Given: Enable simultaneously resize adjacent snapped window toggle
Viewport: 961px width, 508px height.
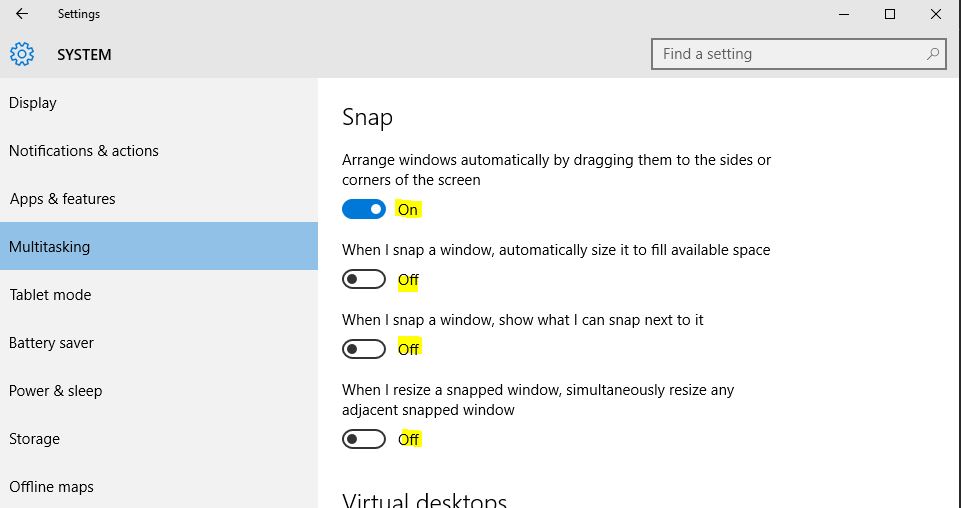Looking at the screenshot, I should [x=364, y=439].
